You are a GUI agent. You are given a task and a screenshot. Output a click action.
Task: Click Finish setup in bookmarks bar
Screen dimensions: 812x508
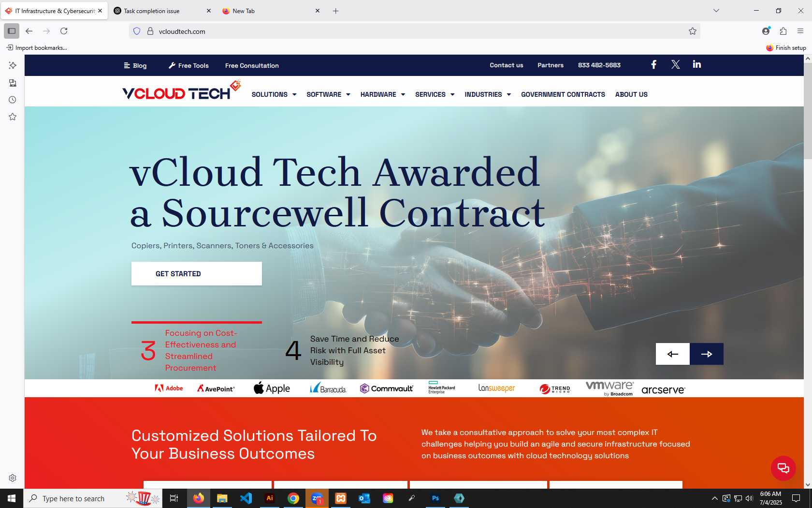[x=786, y=47]
